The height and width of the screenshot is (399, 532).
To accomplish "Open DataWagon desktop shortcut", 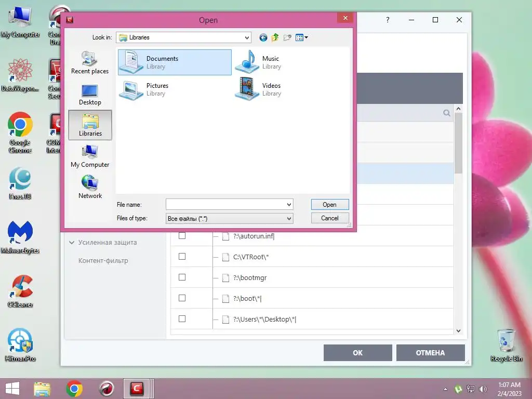I will point(20,75).
